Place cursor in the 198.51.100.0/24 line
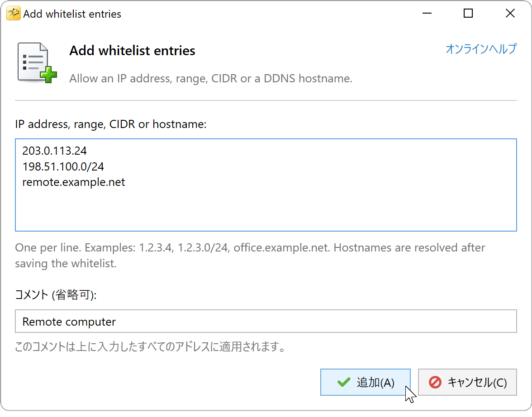The image size is (532, 417). pyautogui.click(x=63, y=166)
